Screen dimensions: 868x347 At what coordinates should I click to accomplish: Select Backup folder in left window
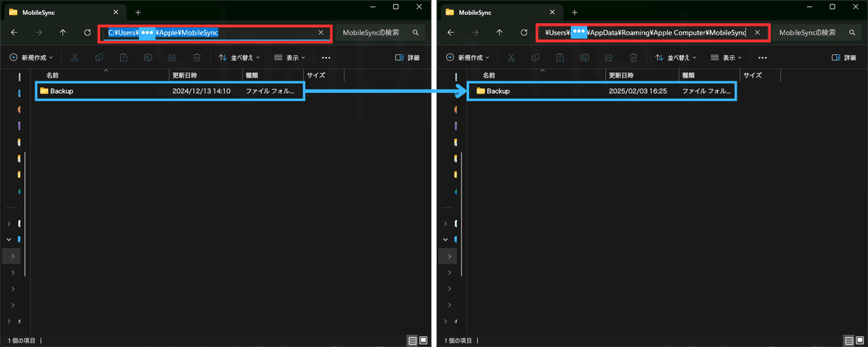pos(170,91)
